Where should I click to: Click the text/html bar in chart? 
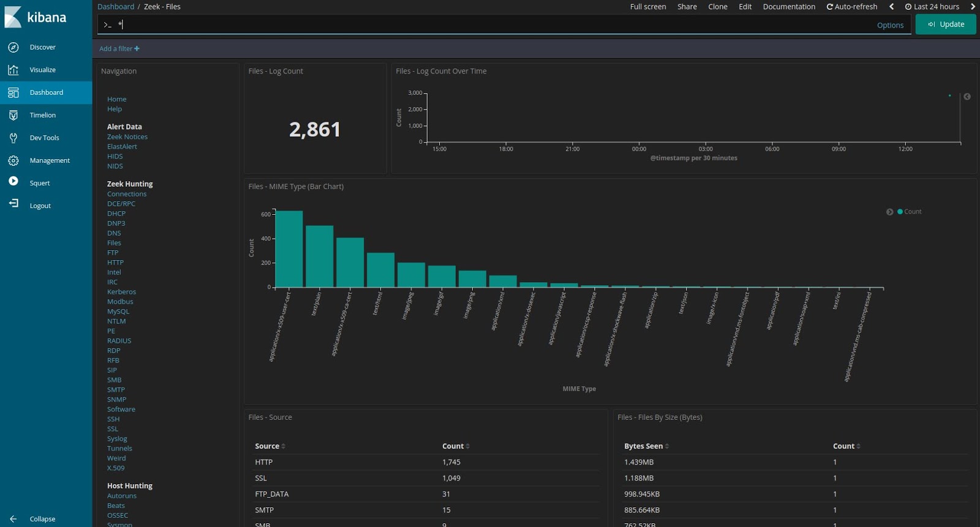[380, 270]
